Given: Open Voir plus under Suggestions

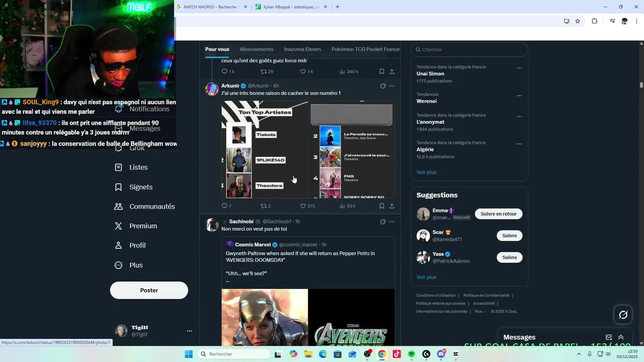Looking at the screenshot, I should 426,278.
